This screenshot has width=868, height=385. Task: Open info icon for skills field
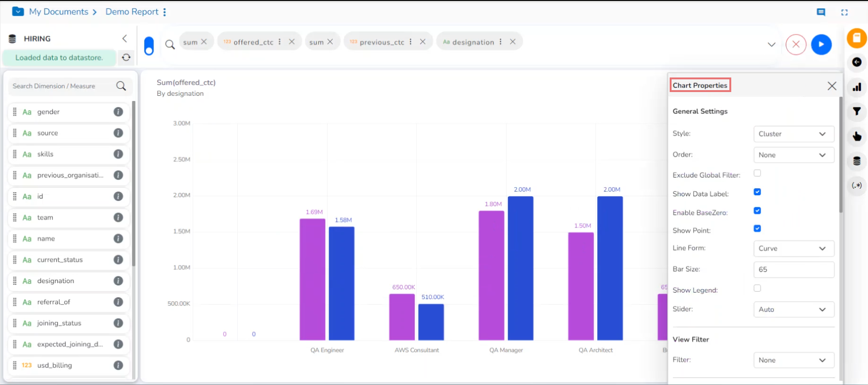pos(118,154)
